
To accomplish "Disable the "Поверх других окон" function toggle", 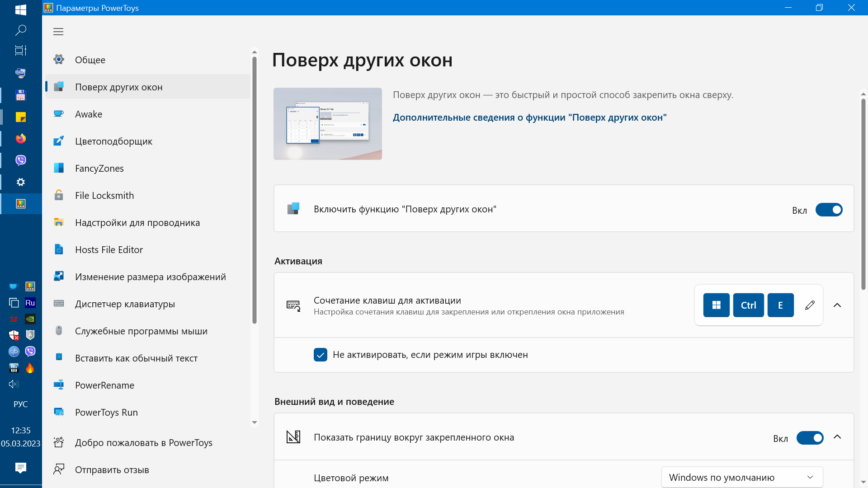I will pyautogui.click(x=829, y=210).
